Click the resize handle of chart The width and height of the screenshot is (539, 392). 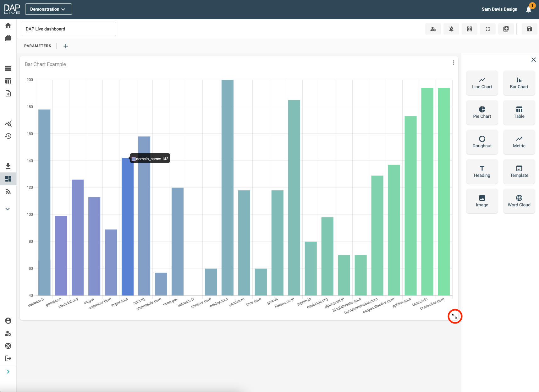tap(455, 316)
